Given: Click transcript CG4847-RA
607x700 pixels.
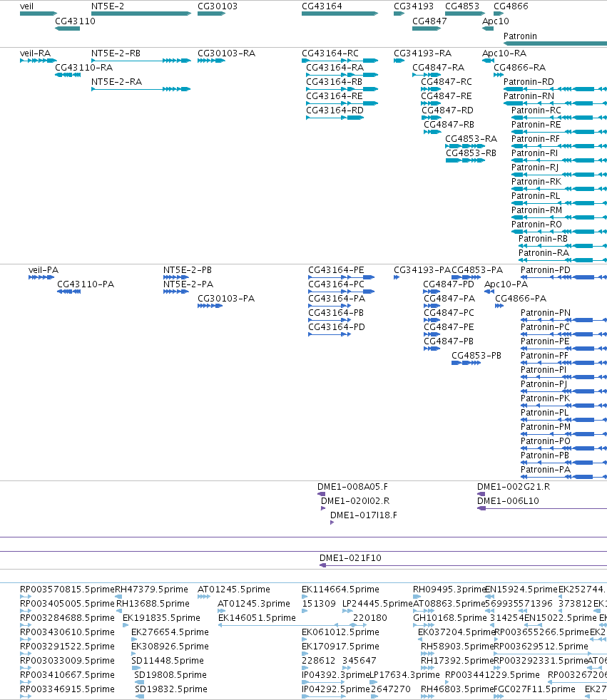Looking at the screenshot, I should pos(438,68).
